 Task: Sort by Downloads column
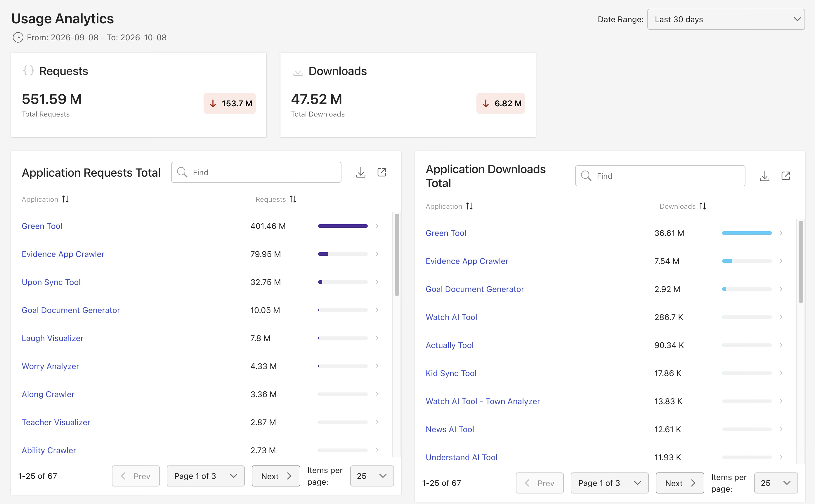pyautogui.click(x=703, y=206)
